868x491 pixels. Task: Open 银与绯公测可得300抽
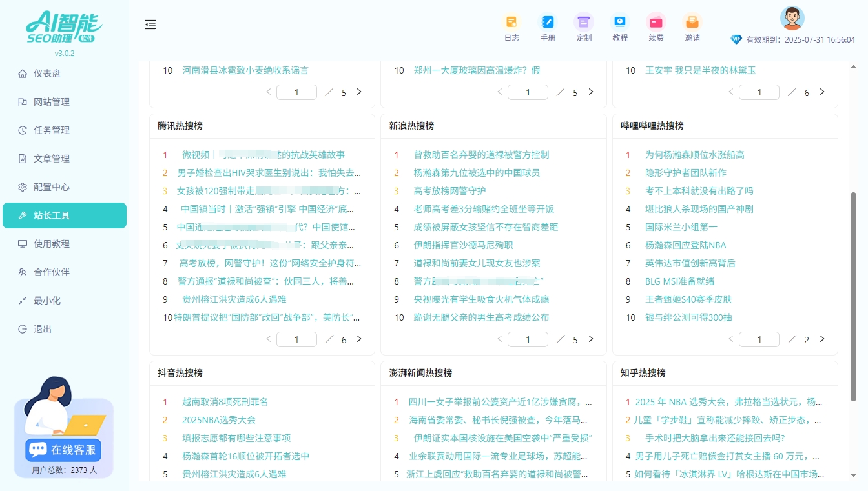[688, 317]
